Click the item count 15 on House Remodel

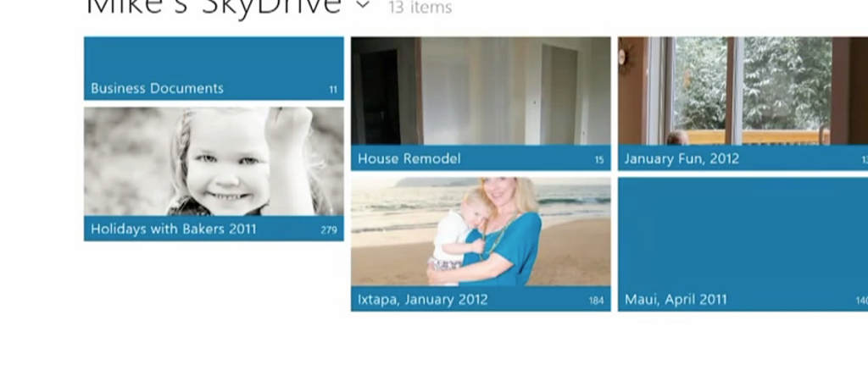599,160
